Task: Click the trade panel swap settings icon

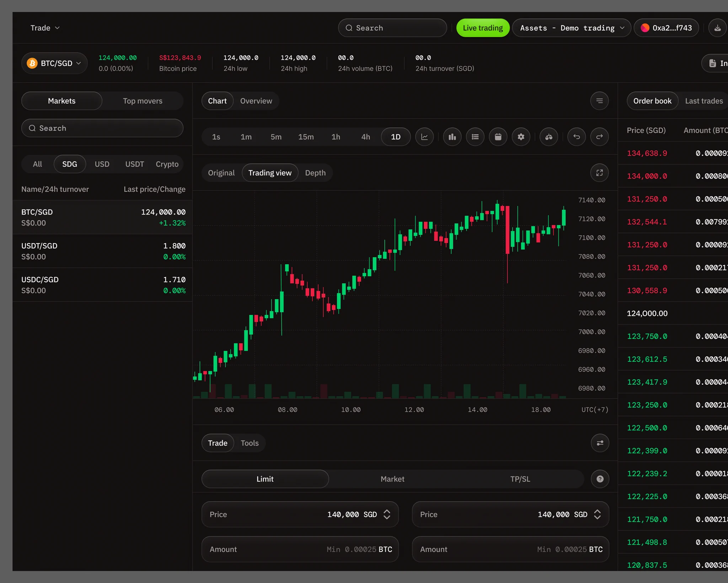Action: click(x=600, y=443)
